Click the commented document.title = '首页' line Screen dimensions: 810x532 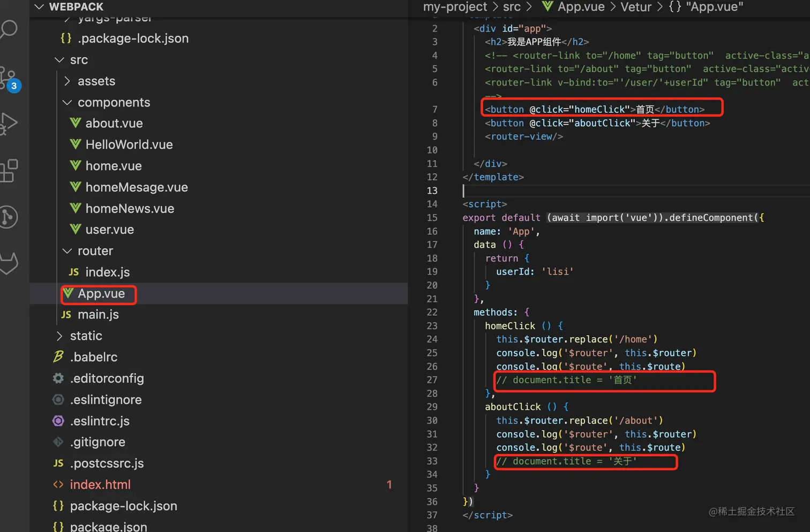566,380
